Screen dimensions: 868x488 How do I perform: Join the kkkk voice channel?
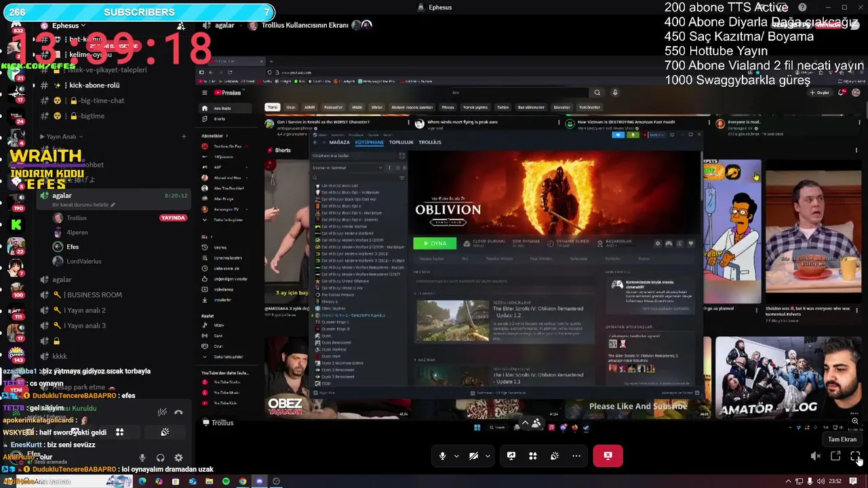pos(60,356)
